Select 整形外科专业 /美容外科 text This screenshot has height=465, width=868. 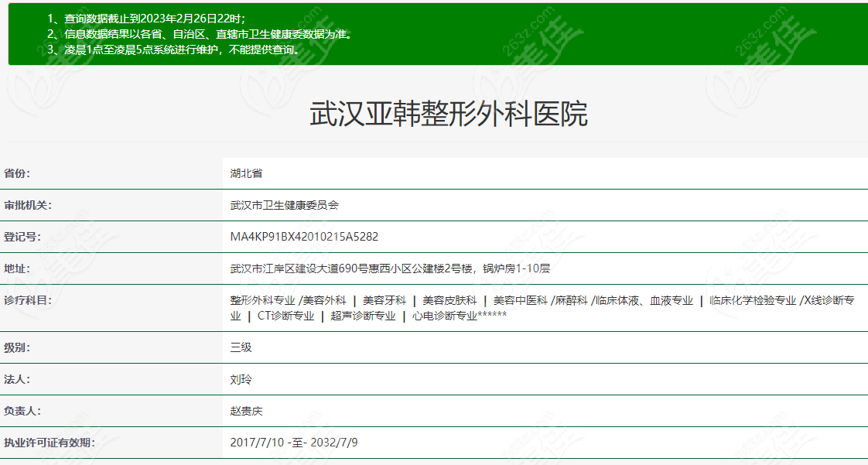289,301
